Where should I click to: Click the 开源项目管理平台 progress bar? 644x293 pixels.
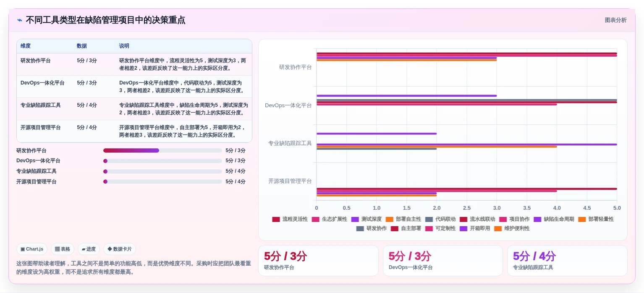pos(162,182)
